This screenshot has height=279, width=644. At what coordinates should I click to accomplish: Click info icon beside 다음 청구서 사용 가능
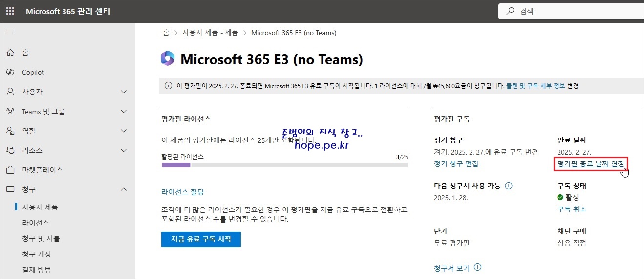click(x=509, y=186)
